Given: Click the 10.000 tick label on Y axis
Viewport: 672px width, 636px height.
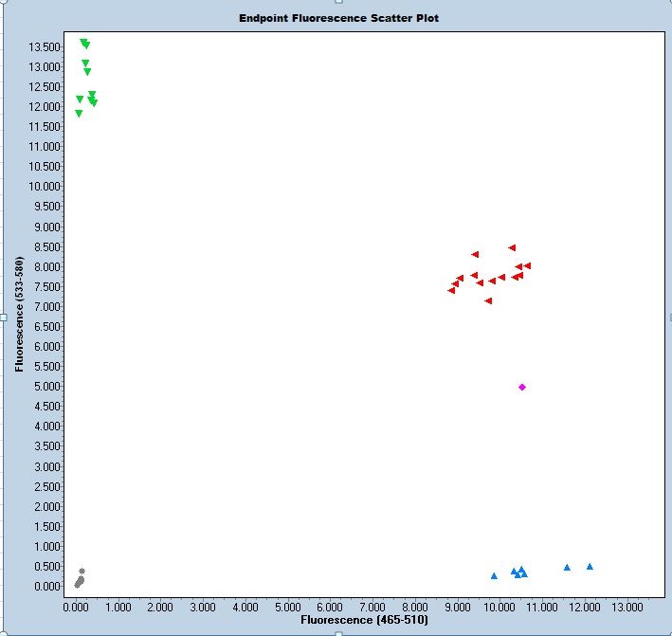Looking at the screenshot, I should pos(45,187).
